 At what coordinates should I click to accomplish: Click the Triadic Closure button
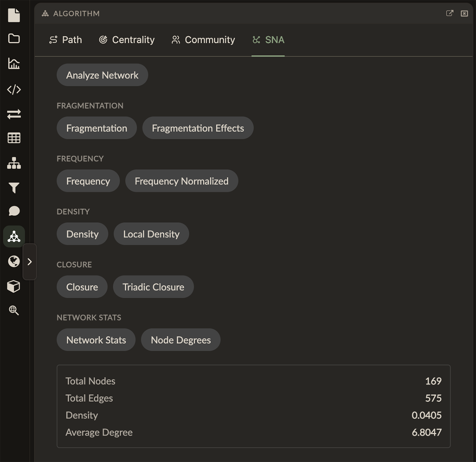click(x=153, y=287)
